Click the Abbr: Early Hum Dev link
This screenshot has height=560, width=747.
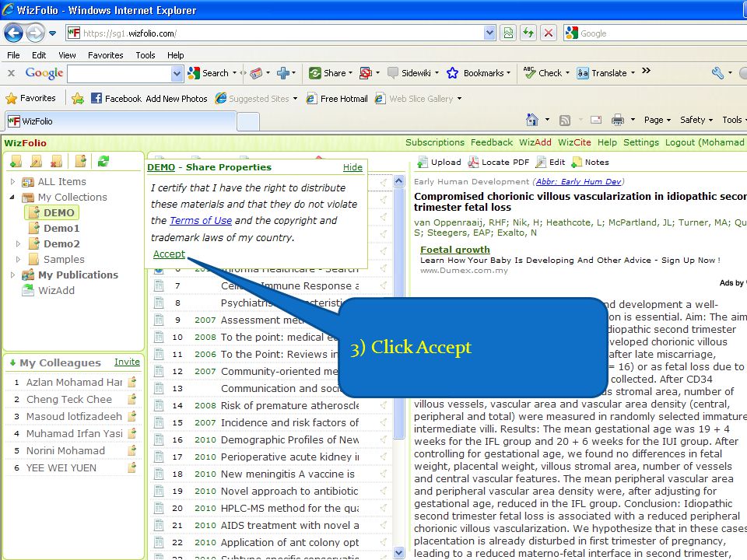(579, 181)
